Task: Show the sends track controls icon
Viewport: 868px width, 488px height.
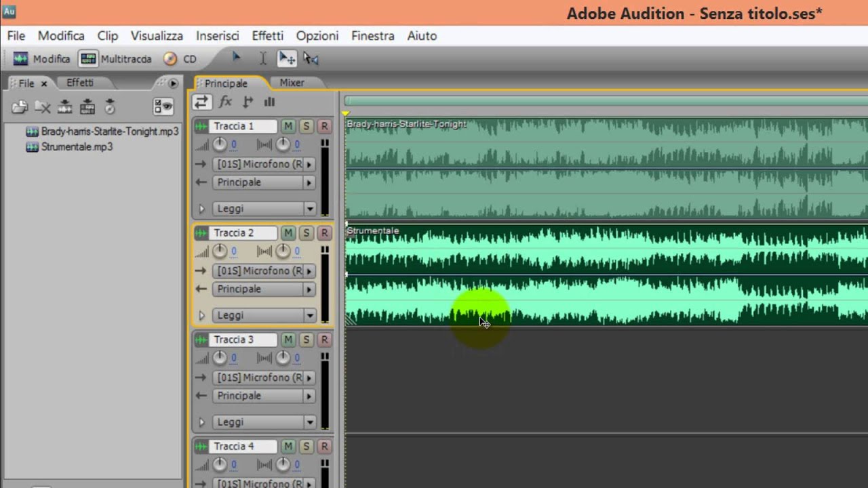Action: 248,102
